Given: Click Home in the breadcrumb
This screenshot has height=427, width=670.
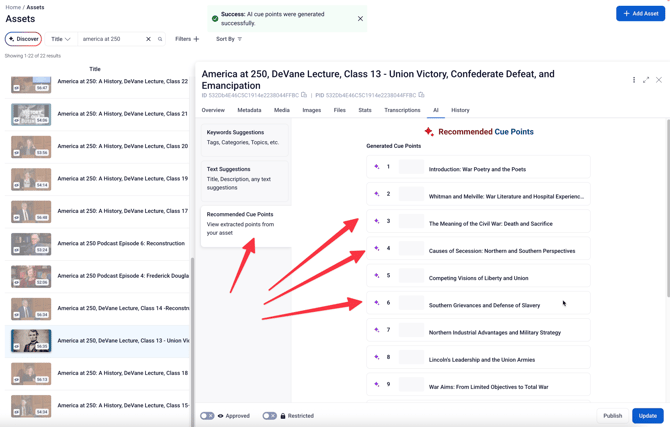Looking at the screenshot, I should coord(13,7).
